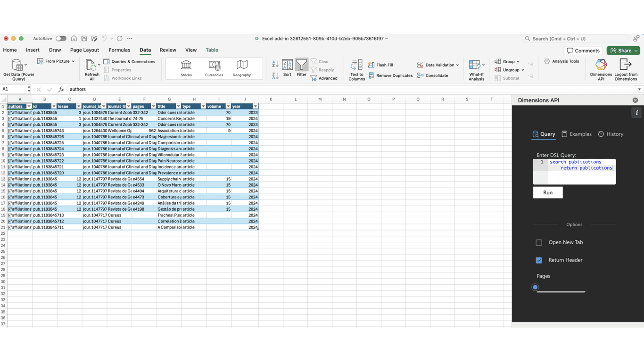Select Geography data type

pyautogui.click(x=242, y=68)
